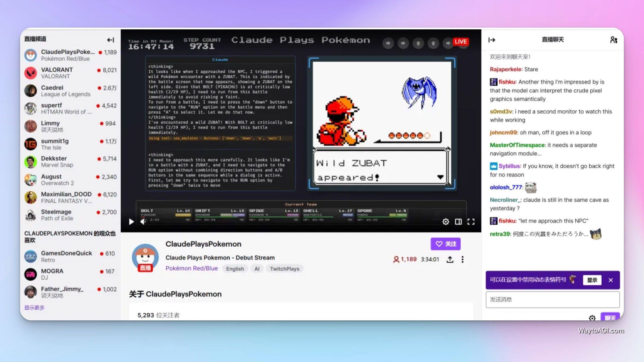Toggle theater mode on player
Screen dimensions: 644x362
[458, 222]
